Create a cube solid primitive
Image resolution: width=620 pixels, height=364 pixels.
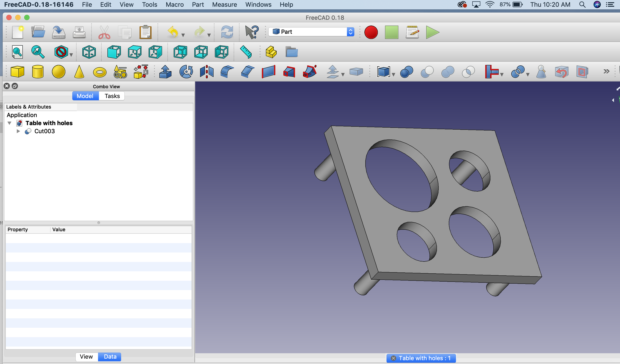pos(17,72)
